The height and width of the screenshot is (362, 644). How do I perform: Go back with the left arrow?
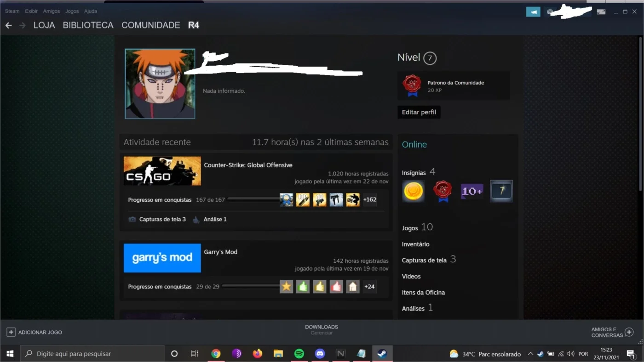click(x=8, y=25)
